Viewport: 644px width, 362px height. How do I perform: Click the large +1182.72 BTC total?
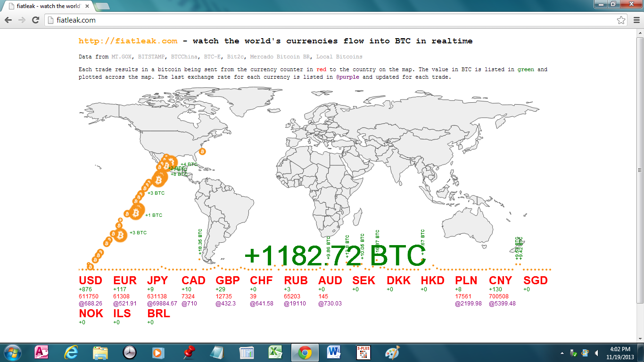point(335,255)
